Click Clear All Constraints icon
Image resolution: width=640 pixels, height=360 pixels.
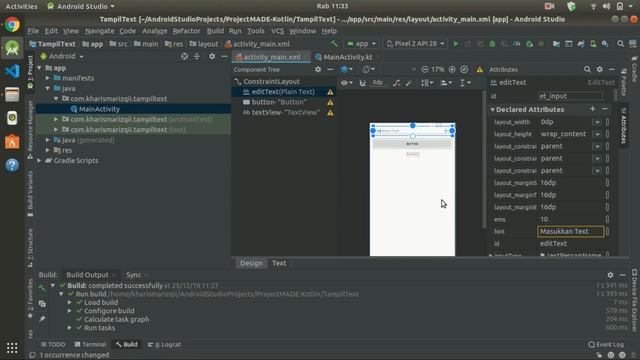[396, 83]
